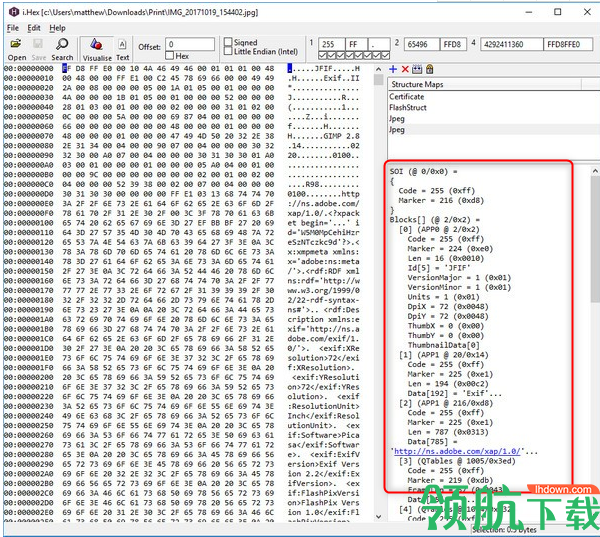
Task: Click the structure tree pane scrollbar thumb
Action: pyautogui.click(x=595, y=239)
